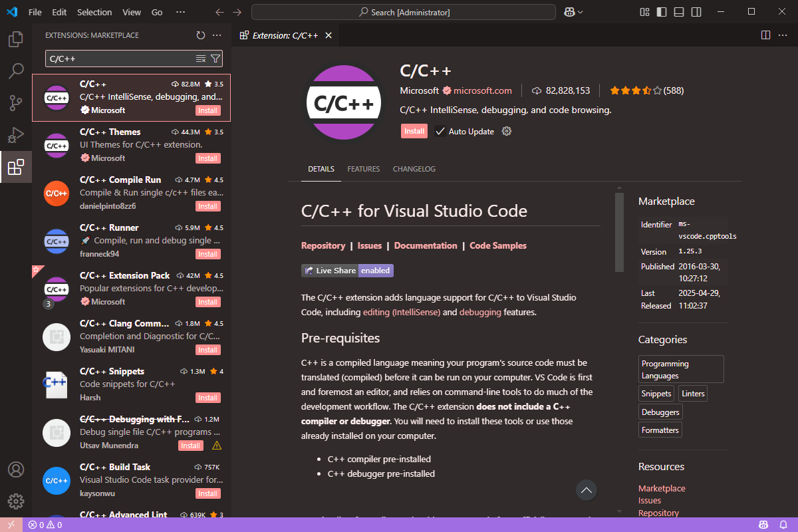Toggle the Auto Update checkbox

pyautogui.click(x=440, y=132)
